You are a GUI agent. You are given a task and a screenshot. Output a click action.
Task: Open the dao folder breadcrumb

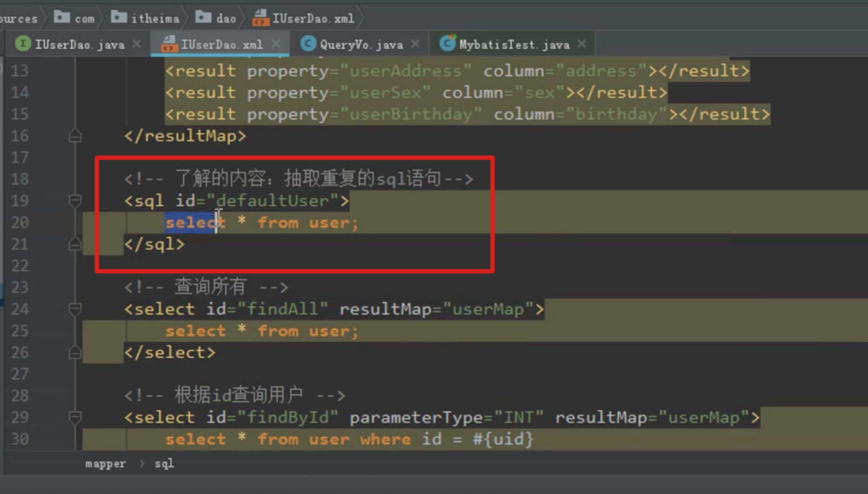click(226, 18)
